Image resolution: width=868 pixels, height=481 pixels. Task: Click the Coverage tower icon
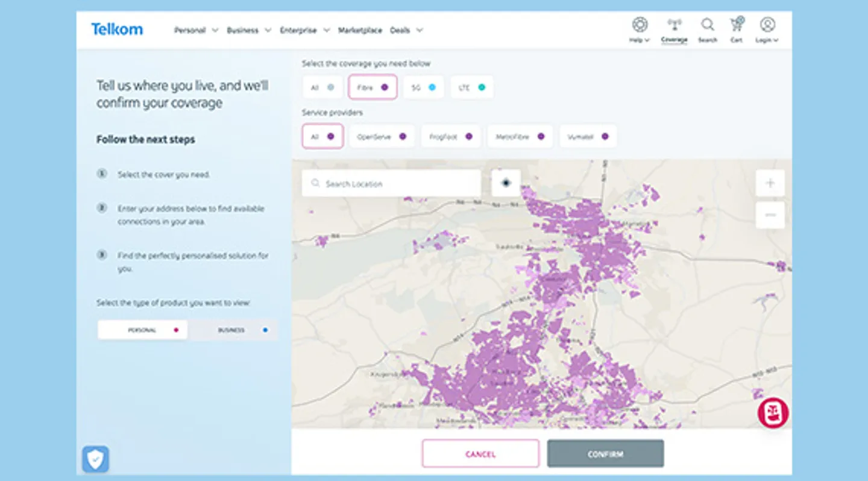674,25
